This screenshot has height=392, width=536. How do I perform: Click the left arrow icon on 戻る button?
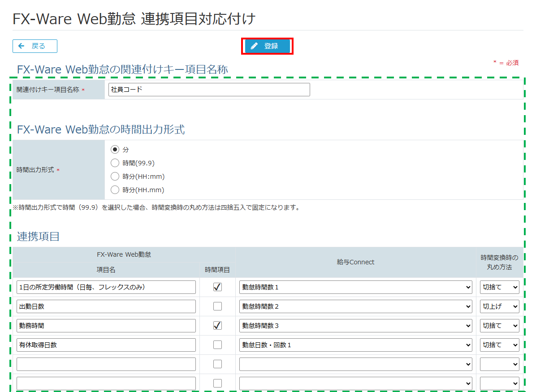(22, 46)
